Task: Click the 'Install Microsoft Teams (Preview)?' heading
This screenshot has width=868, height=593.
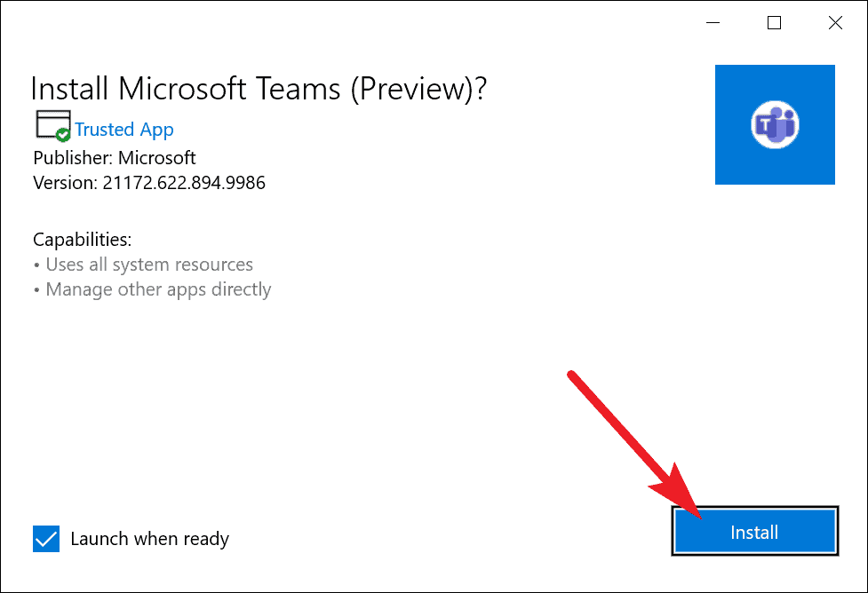Action: pos(259,89)
